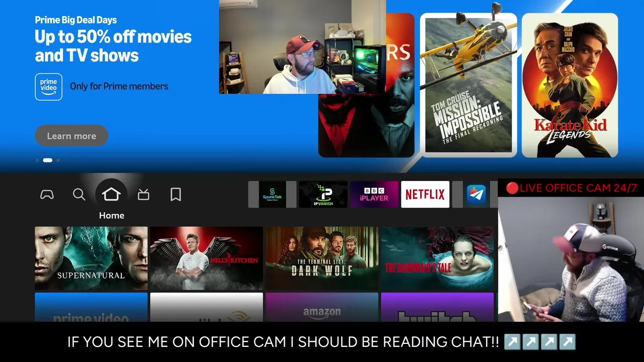The width and height of the screenshot is (644, 362).
Task: Click 'Only for Prime members' text
Action: [119, 86]
